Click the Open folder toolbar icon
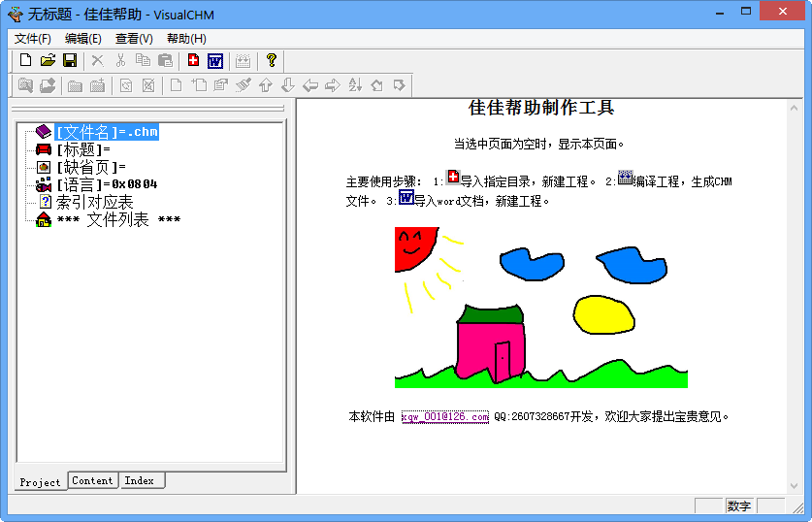The width and height of the screenshot is (812, 522). click(x=48, y=60)
